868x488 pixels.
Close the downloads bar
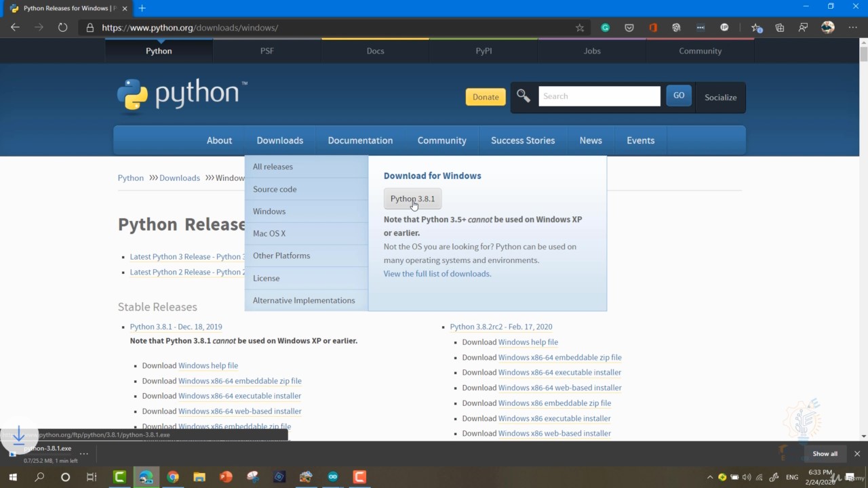click(x=857, y=453)
